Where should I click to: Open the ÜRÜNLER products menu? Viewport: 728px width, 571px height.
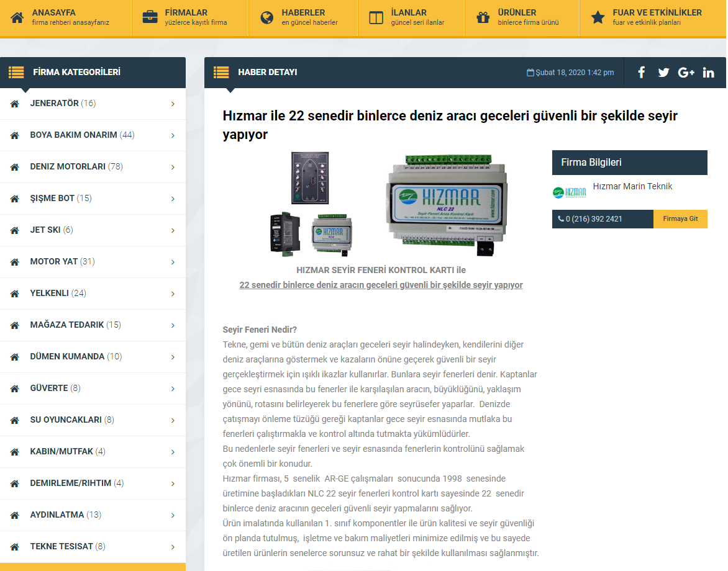click(x=522, y=17)
